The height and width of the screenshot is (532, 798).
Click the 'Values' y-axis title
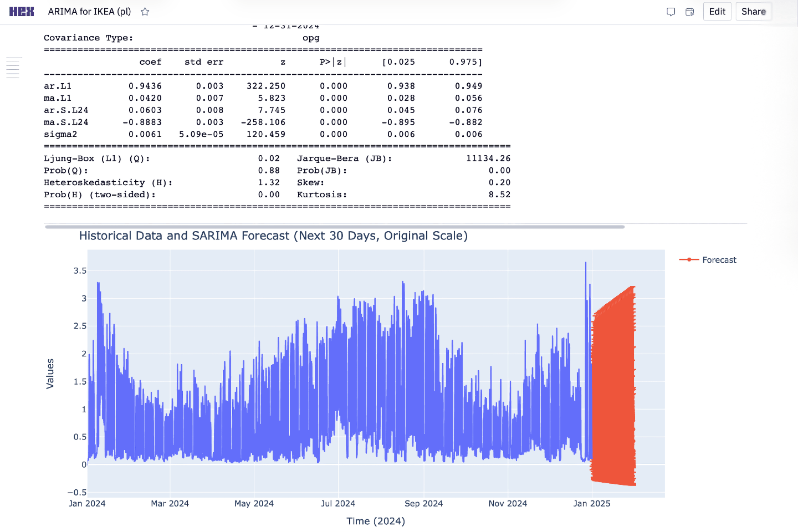[x=50, y=374]
